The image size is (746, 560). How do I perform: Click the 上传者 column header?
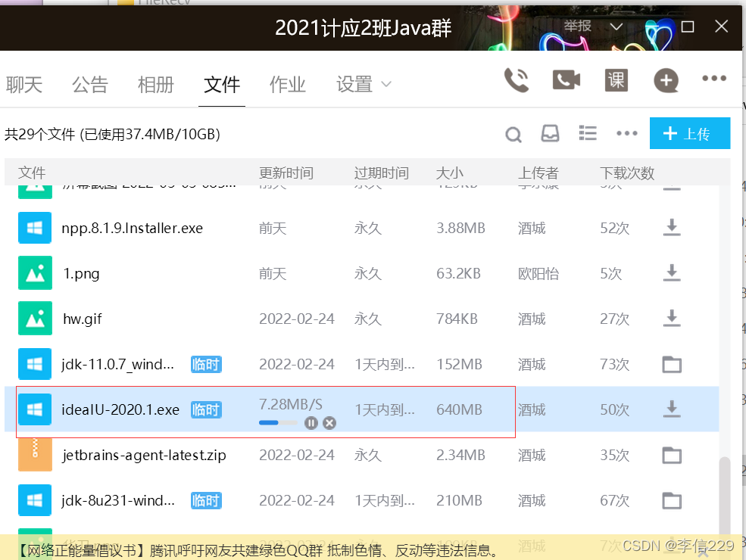(538, 173)
